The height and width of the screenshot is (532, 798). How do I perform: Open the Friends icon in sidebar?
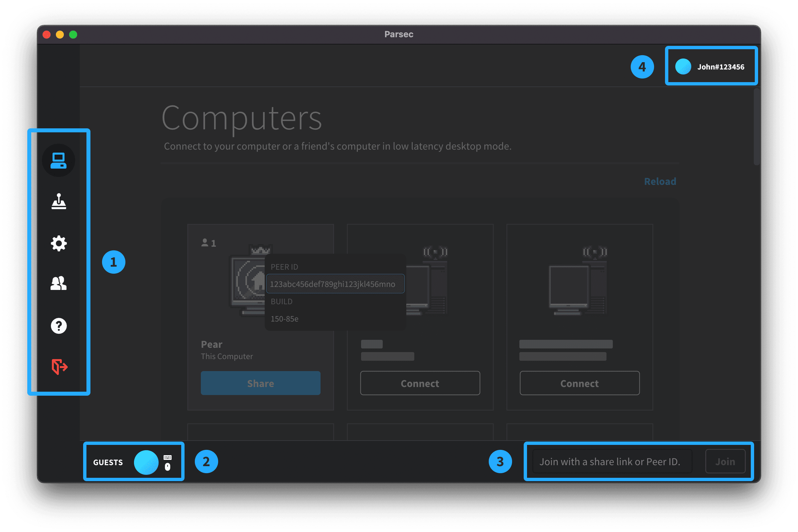[x=59, y=283]
